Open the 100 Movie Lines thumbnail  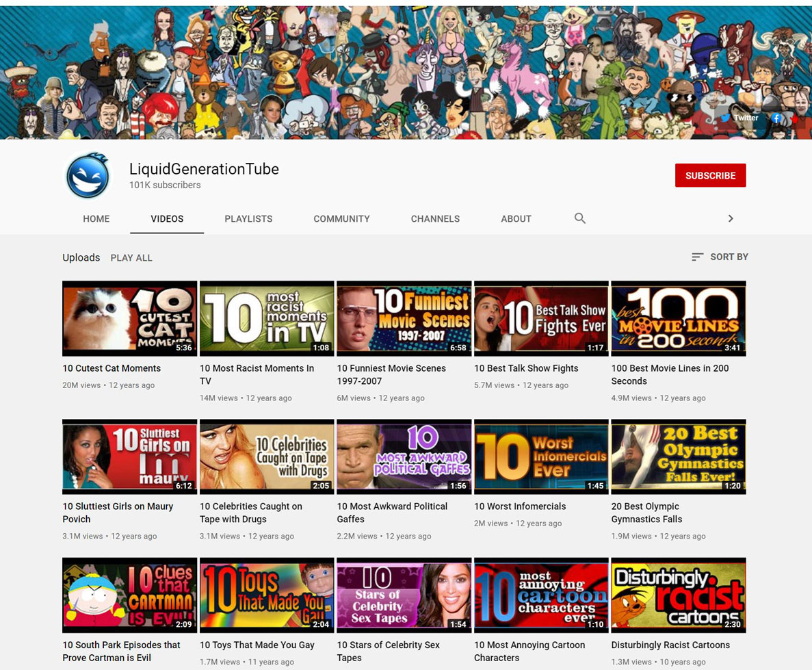tap(679, 319)
